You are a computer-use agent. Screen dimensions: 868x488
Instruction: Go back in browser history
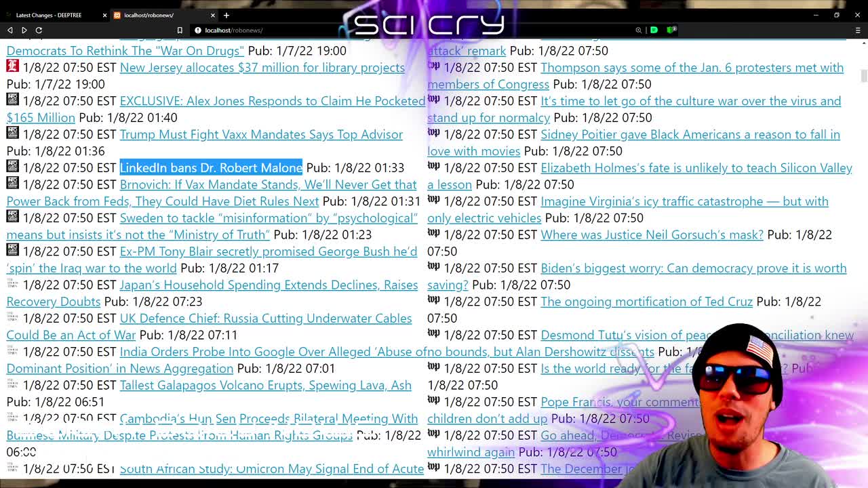[10, 30]
